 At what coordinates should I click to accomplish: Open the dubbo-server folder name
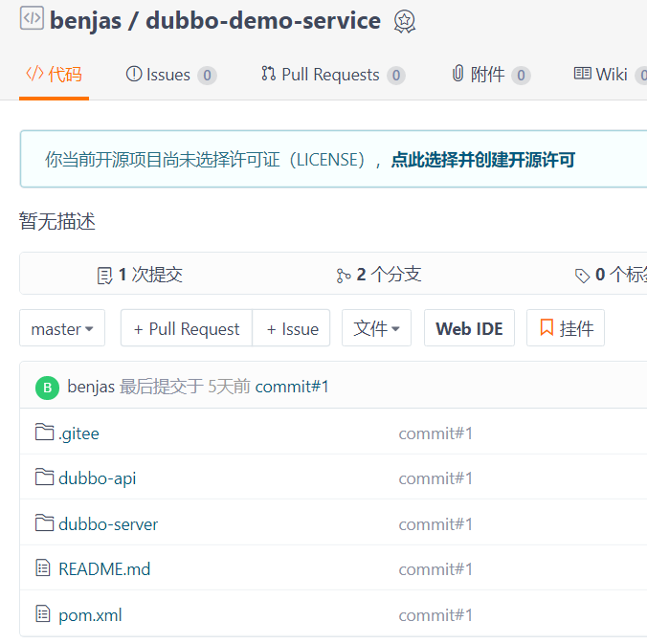click(108, 523)
